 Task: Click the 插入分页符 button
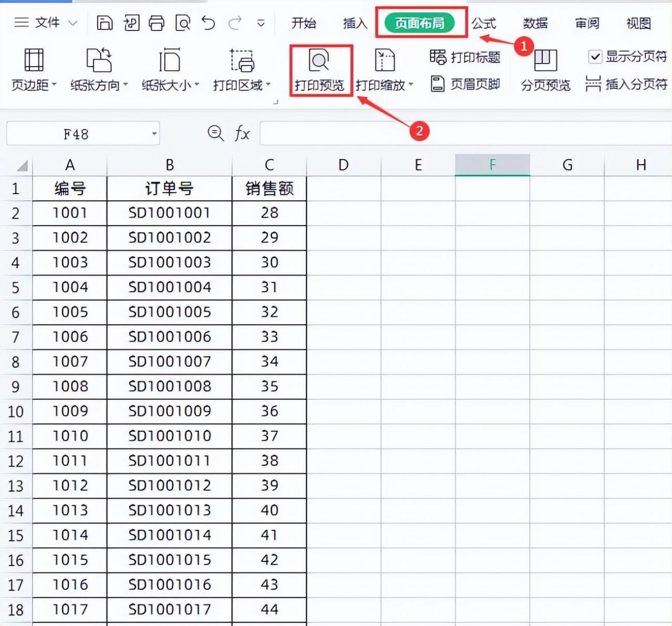point(626,84)
